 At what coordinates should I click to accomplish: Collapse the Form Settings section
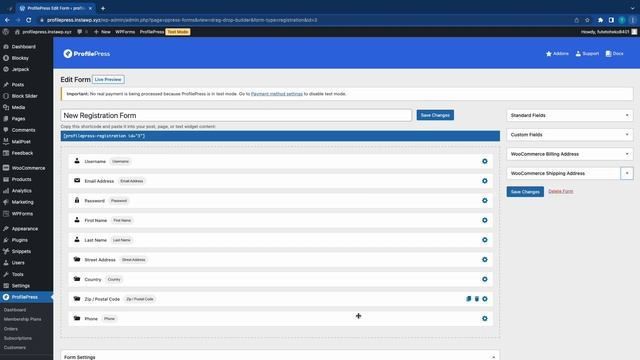(x=493, y=357)
